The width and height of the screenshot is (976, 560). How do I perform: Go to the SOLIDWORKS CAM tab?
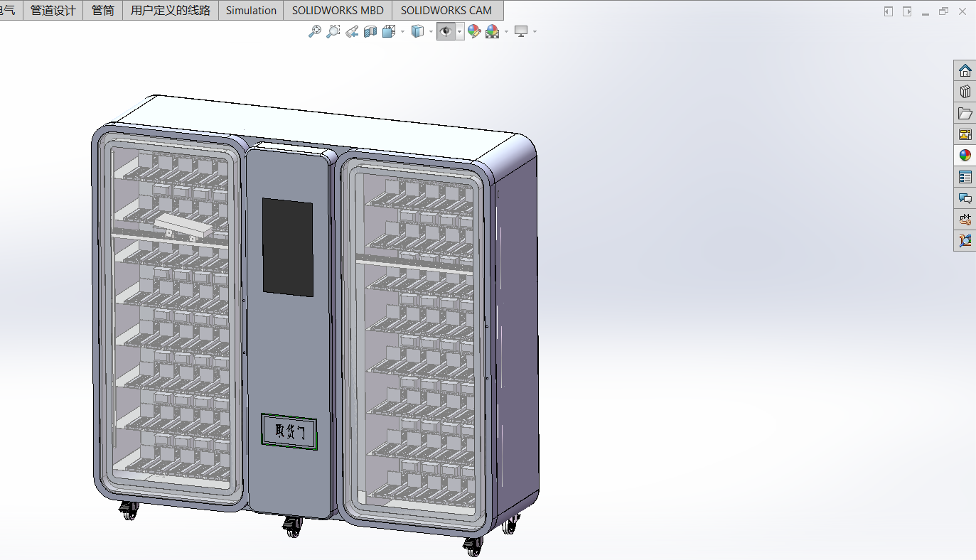(446, 11)
